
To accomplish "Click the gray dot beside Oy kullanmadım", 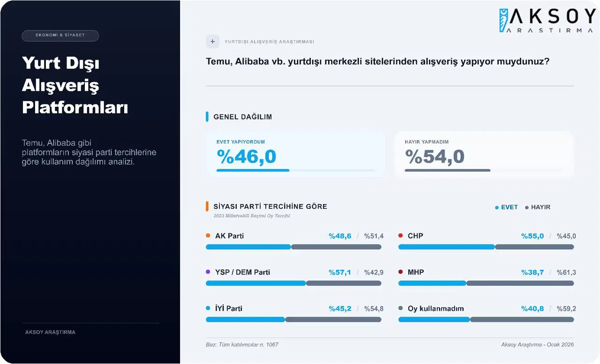I will coord(401,309).
